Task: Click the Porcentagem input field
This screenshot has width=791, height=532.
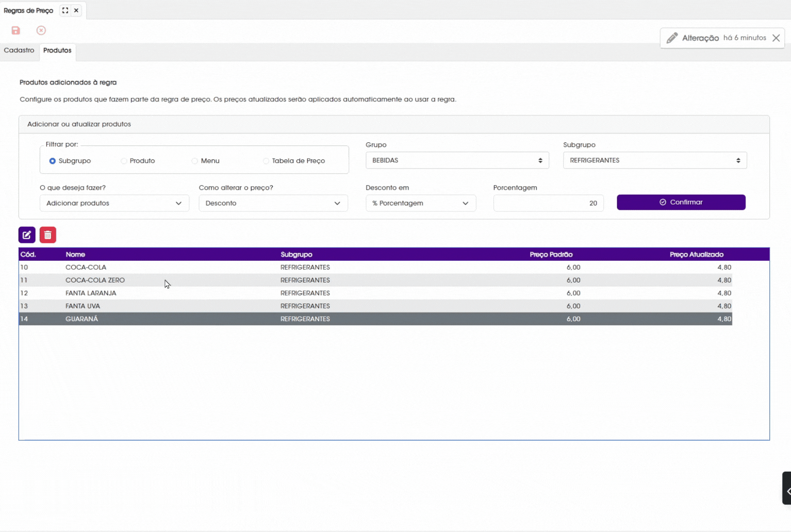Action: pyautogui.click(x=548, y=203)
